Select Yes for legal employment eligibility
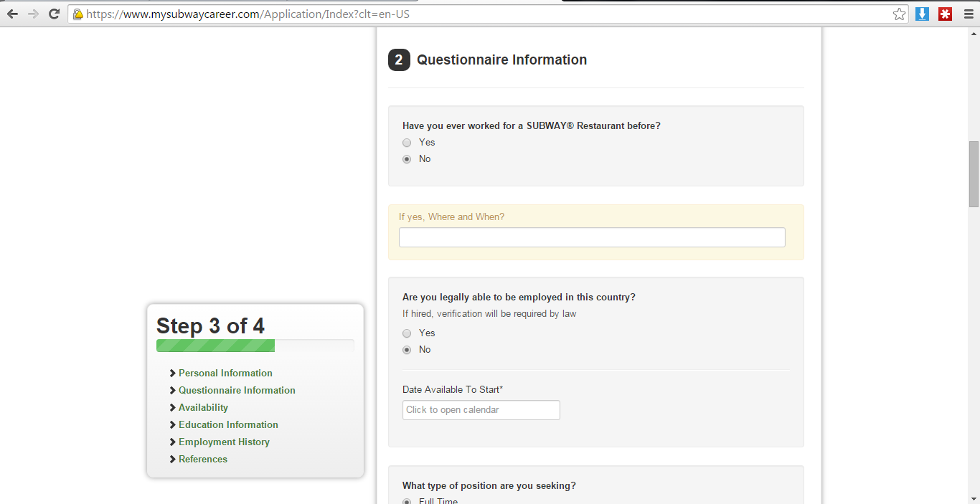Screen dimensions: 980x504 407,333
